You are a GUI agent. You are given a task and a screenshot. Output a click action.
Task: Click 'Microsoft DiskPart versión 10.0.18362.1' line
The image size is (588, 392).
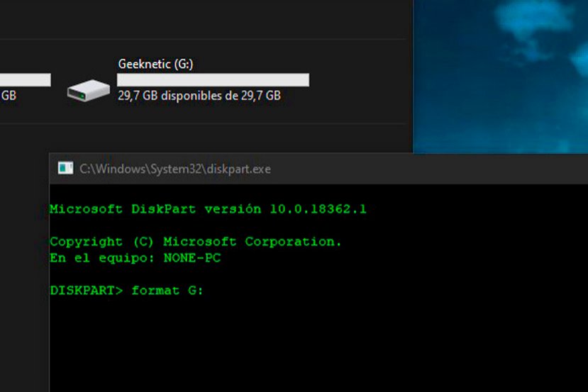(x=208, y=209)
